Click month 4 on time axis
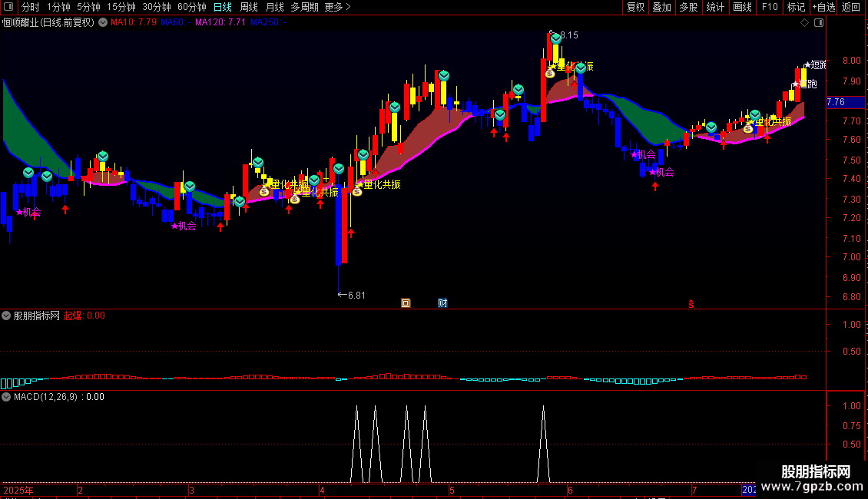The width and height of the screenshot is (868, 499). point(322,491)
